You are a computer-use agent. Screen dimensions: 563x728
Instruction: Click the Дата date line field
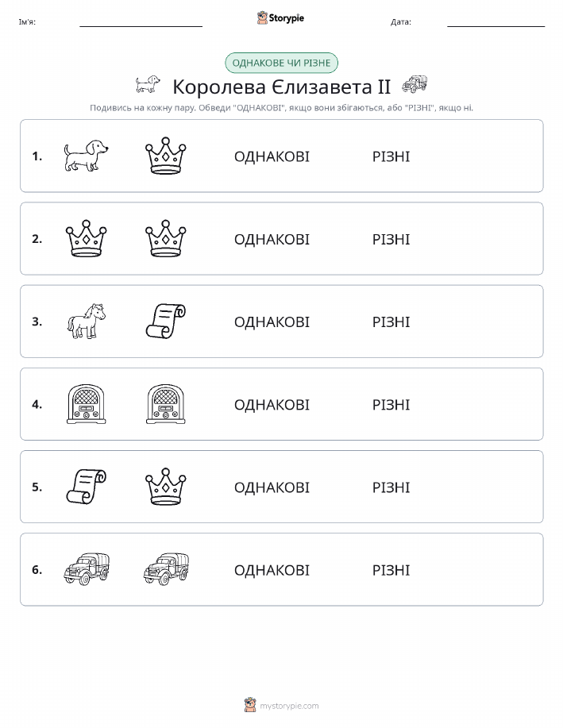[x=496, y=21]
